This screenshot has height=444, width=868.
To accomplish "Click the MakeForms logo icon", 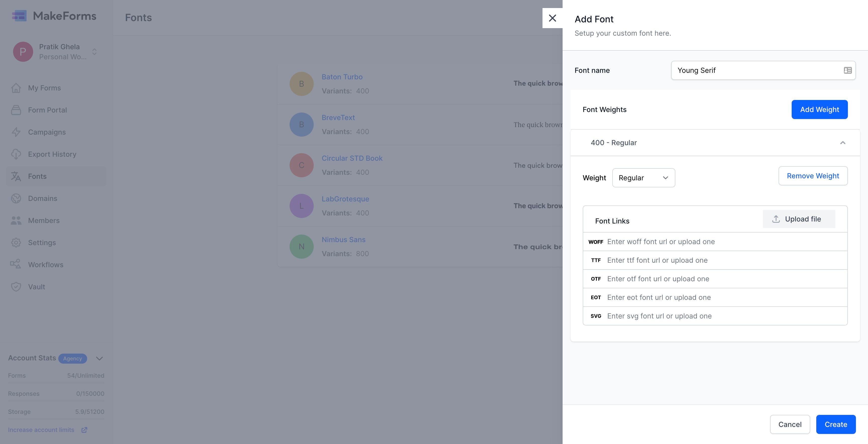I will [19, 16].
